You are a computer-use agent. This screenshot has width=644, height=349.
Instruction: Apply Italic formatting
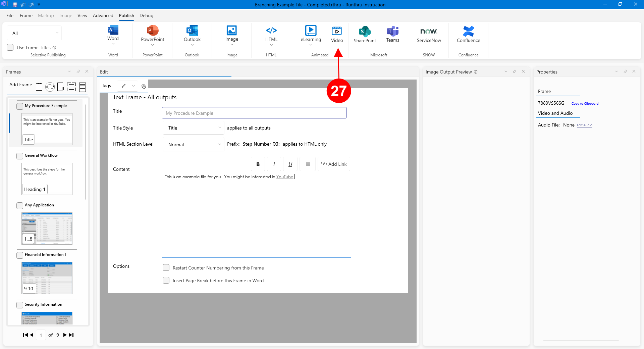pos(274,164)
